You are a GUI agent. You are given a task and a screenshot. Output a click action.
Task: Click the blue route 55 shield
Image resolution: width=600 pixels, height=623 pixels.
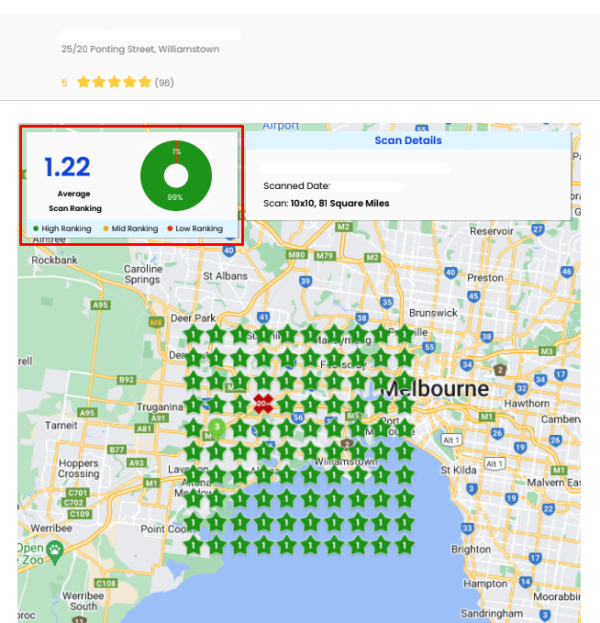[x=429, y=348]
